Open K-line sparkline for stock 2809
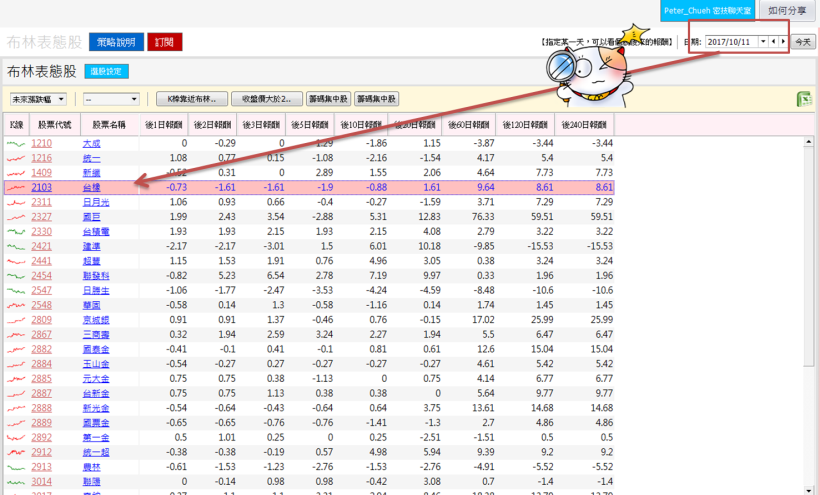This screenshot has width=820, height=495. (x=16, y=320)
